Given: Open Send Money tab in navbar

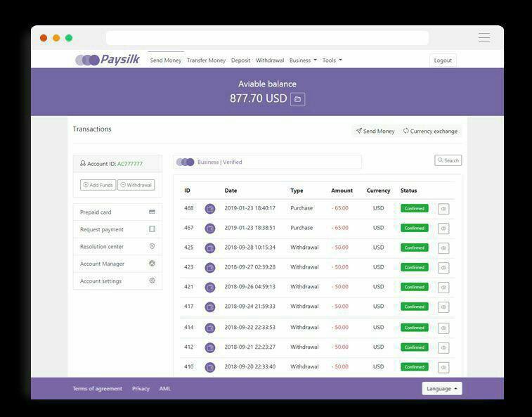Looking at the screenshot, I should coord(166,60).
